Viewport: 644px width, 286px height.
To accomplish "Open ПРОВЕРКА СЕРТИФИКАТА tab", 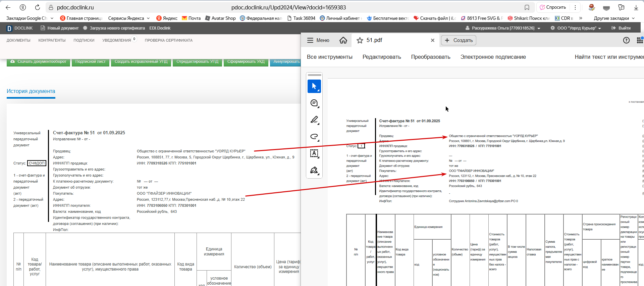I will point(169,40).
